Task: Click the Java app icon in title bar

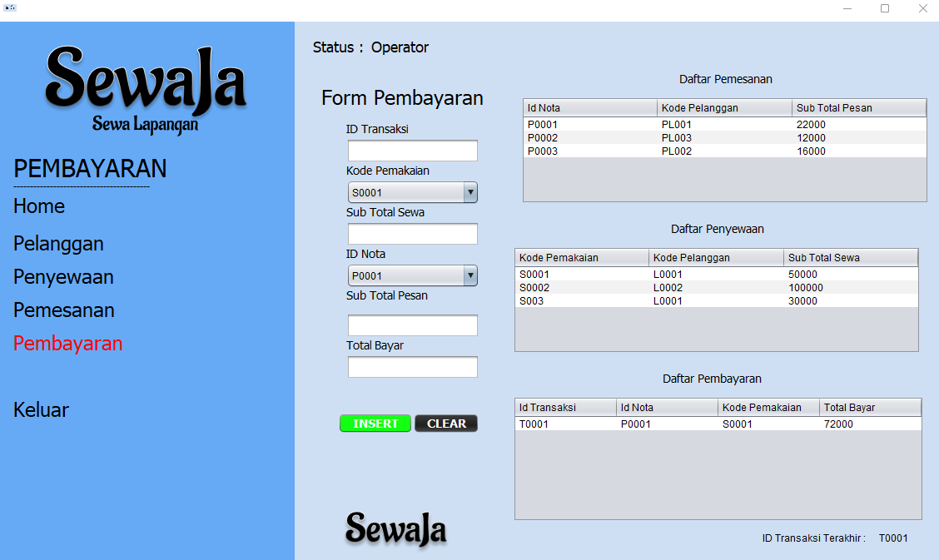Action: [x=10, y=8]
